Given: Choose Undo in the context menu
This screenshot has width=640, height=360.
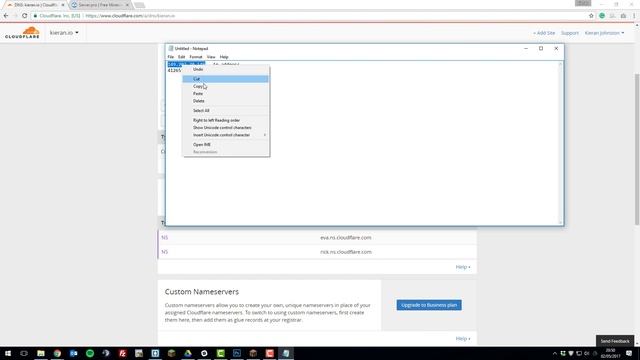Looking at the screenshot, I should (226, 69).
